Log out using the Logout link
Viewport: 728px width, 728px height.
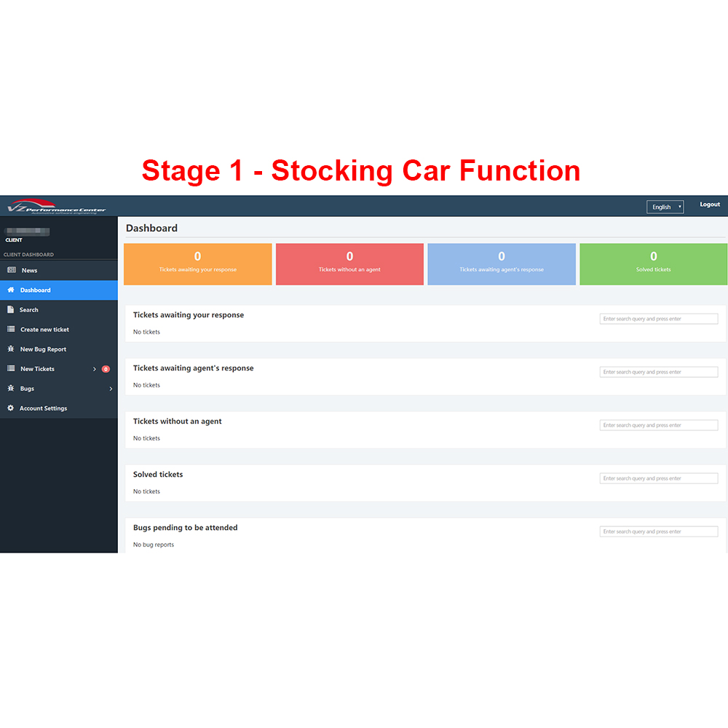click(709, 205)
